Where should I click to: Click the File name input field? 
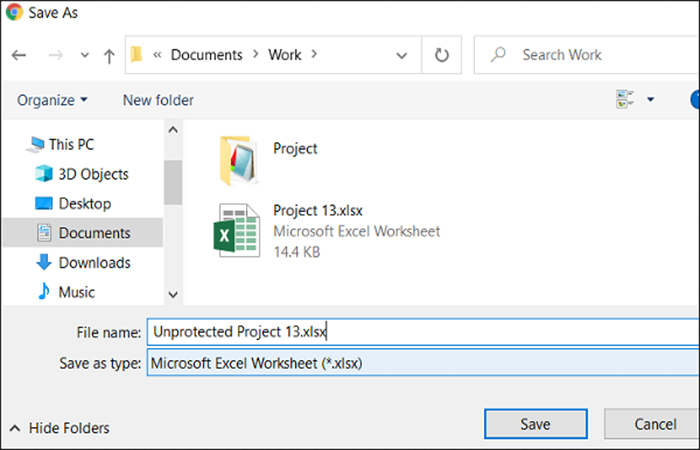tap(423, 332)
